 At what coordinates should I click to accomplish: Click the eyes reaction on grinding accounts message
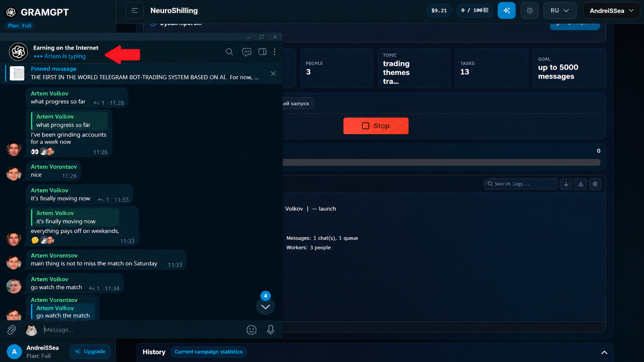[35, 152]
